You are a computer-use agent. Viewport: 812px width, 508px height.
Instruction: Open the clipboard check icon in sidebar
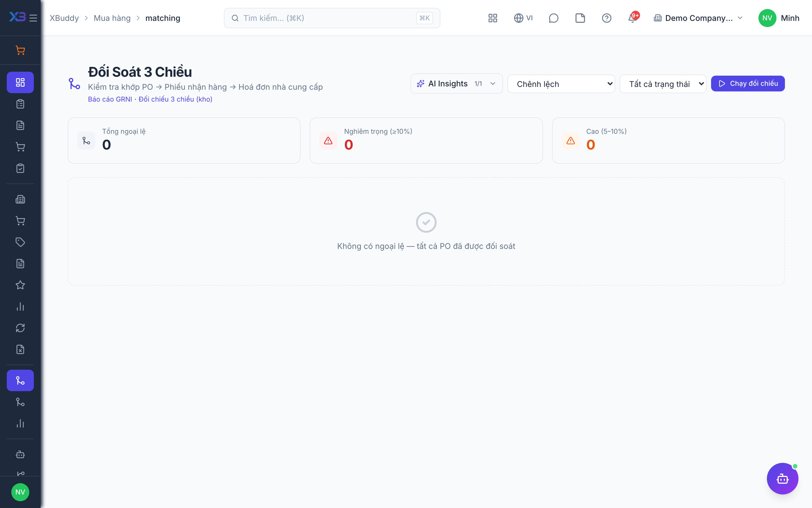click(20, 168)
